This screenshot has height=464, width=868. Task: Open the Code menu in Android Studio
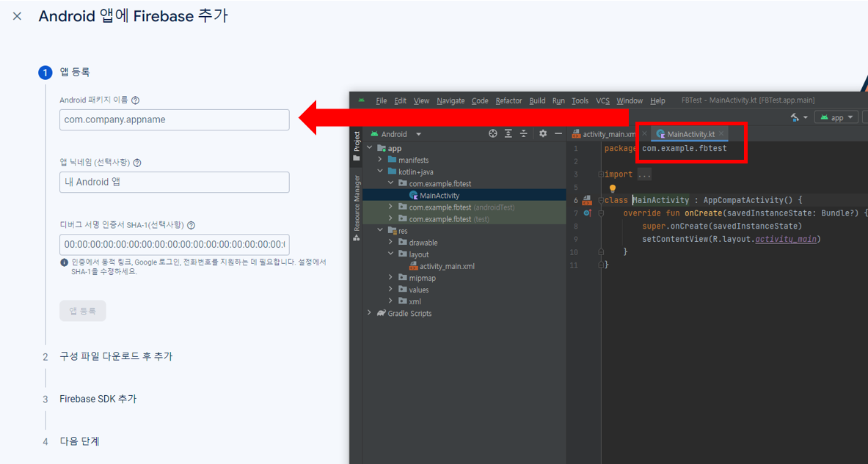click(480, 100)
